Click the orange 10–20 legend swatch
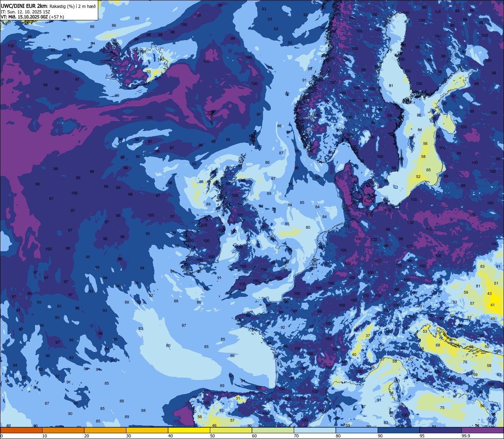The image size is (504, 439). pyautogui.click(x=63, y=430)
